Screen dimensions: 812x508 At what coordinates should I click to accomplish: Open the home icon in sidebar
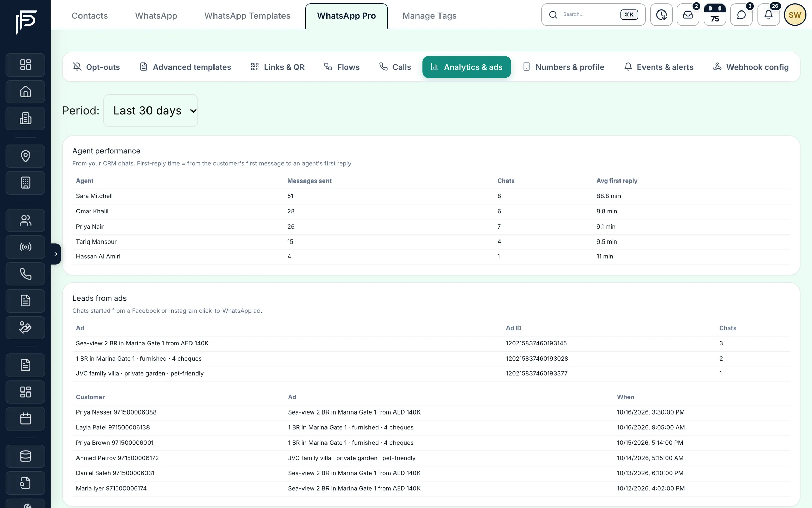click(25, 91)
